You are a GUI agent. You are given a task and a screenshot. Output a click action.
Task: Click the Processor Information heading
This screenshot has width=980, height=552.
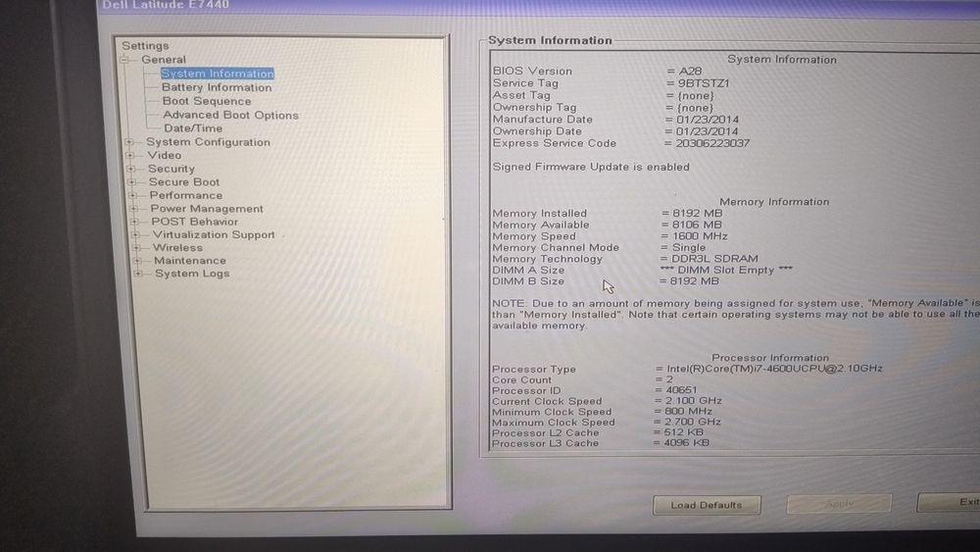click(770, 358)
